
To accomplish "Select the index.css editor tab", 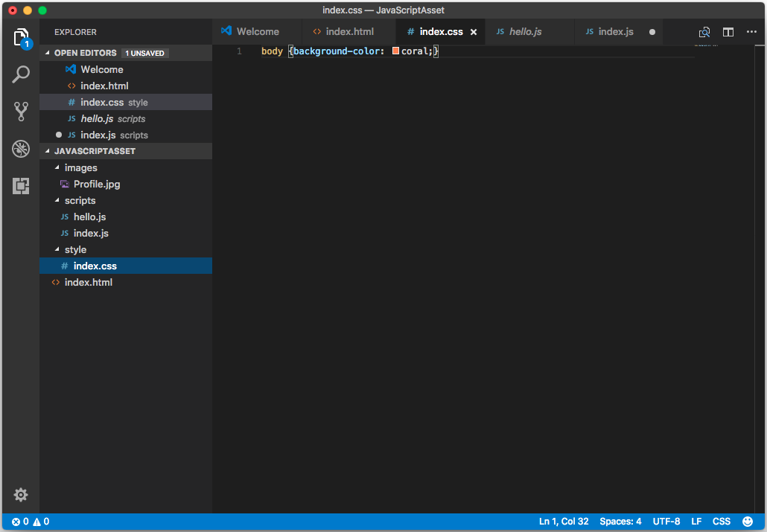I will [x=440, y=32].
